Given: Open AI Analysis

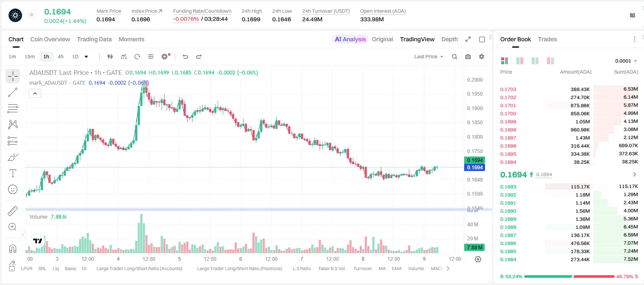Looking at the screenshot, I should tap(350, 39).
